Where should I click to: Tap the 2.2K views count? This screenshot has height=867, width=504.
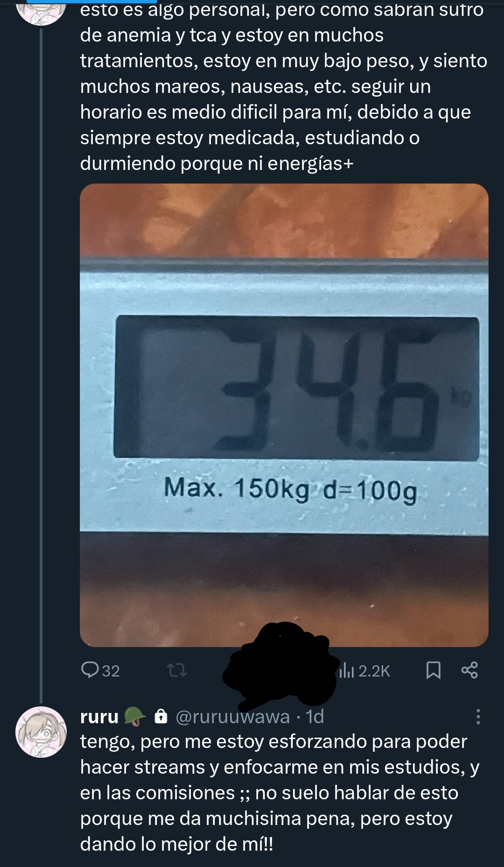(x=374, y=671)
